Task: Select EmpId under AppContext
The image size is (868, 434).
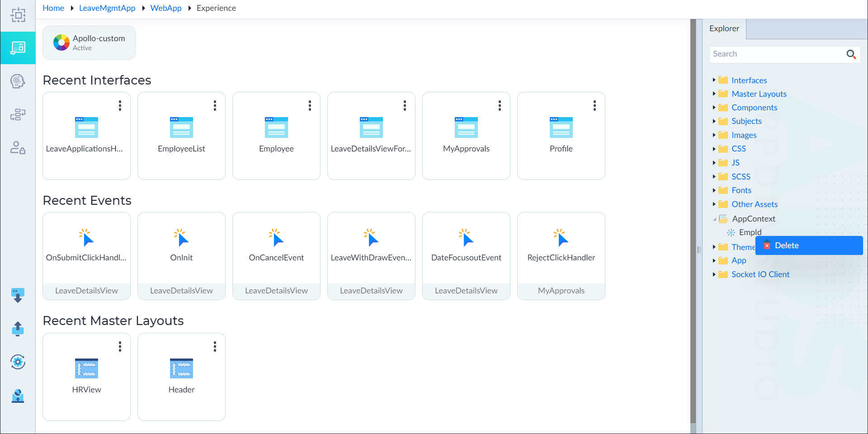Action: (x=750, y=232)
